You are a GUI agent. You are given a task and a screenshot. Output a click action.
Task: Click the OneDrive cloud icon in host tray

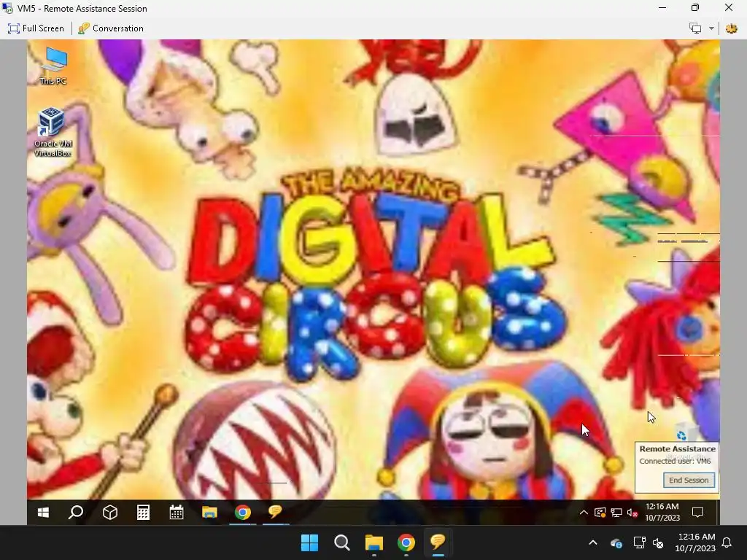616,542
